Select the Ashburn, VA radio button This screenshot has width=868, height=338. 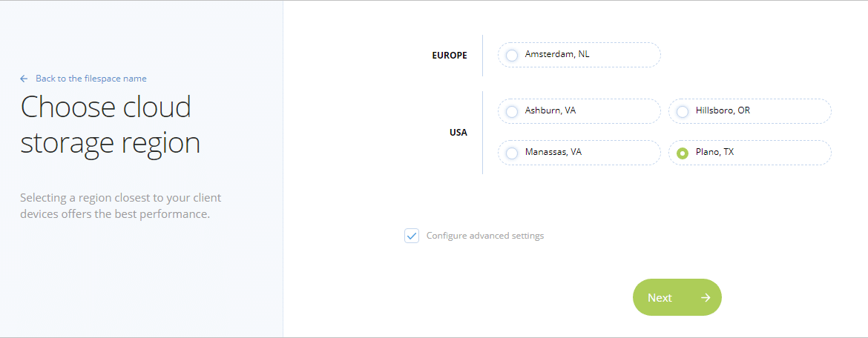pos(512,111)
